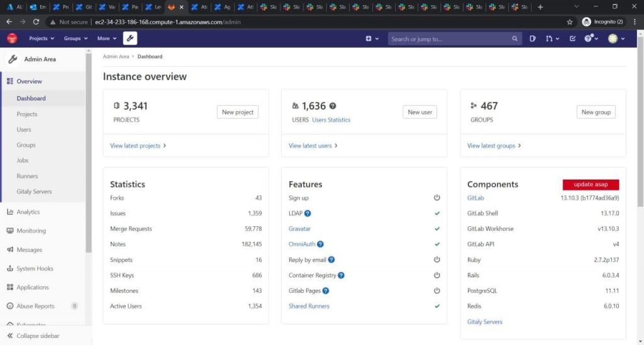Click Reply by email power status icon
The width and height of the screenshot is (644, 345).
click(x=437, y=260)
